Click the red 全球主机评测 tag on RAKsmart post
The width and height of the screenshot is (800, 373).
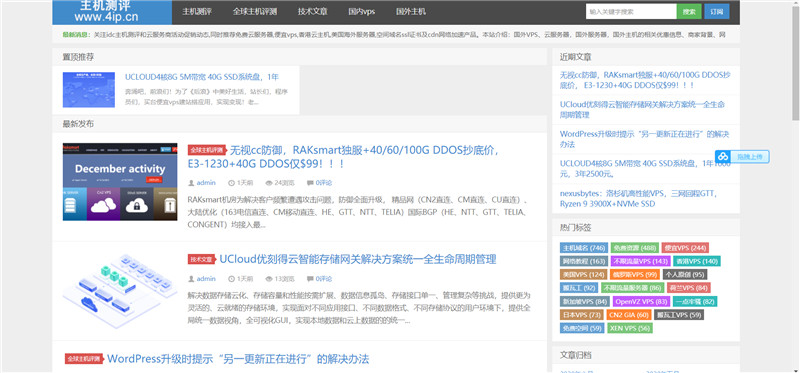[x=207, y=150]
